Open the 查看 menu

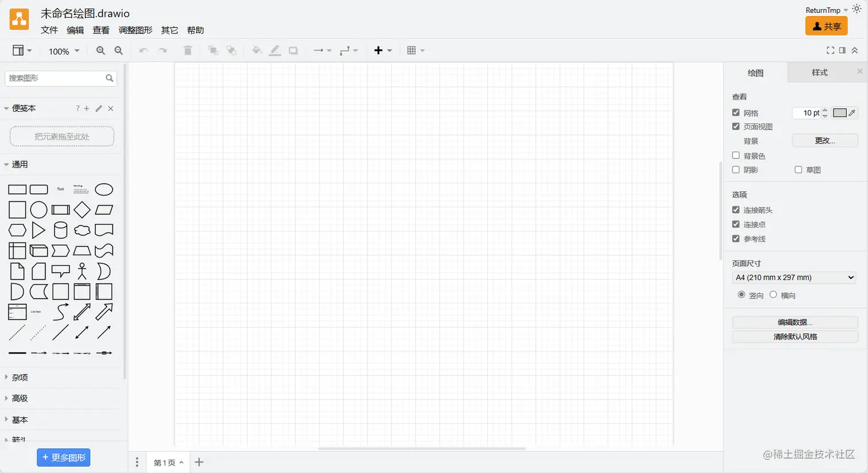click(101, 30)
